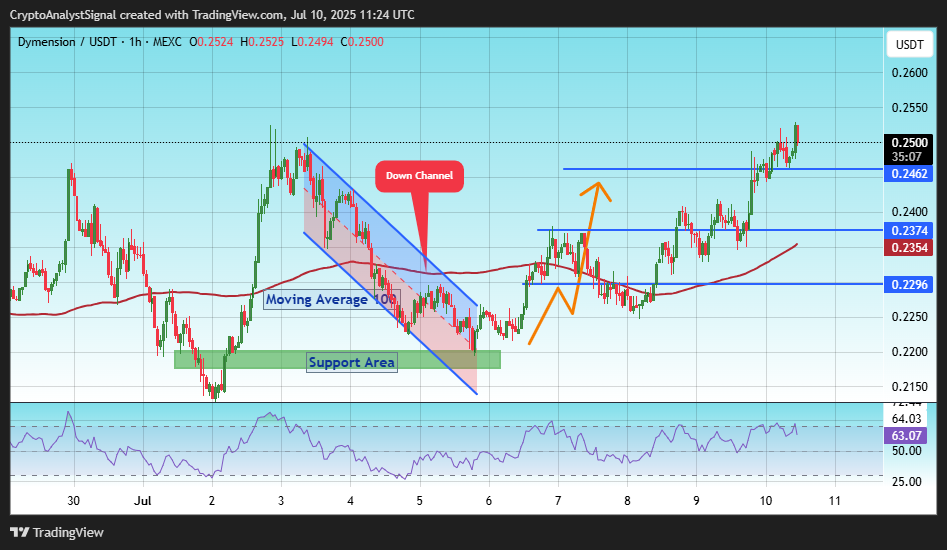This screenshot has width=947, height=550.
Task: Click the high price value H0.2525
Action: pos(262,42)
